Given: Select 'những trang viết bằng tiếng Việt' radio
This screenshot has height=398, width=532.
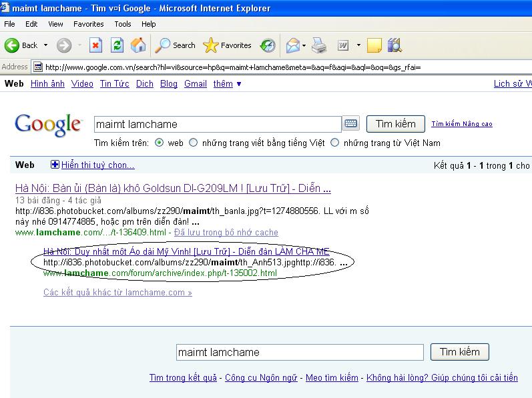Looking at the screenshot, I should (x=193, y=143).
